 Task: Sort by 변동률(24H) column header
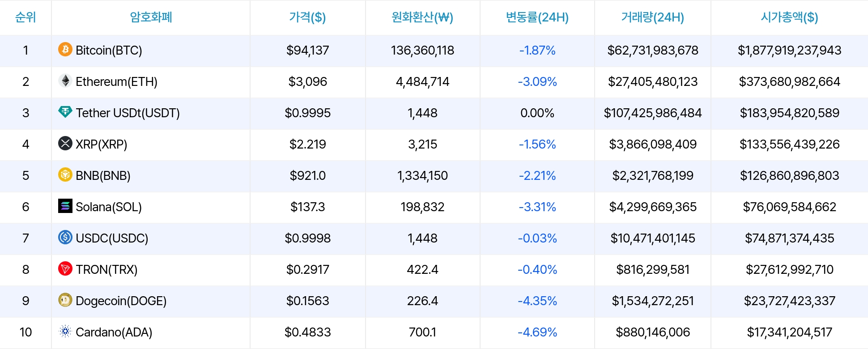(537, 17)
